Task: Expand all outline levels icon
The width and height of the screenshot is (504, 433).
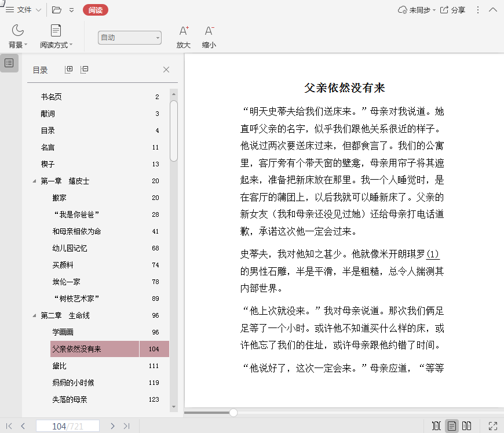Action: [68, 70]
